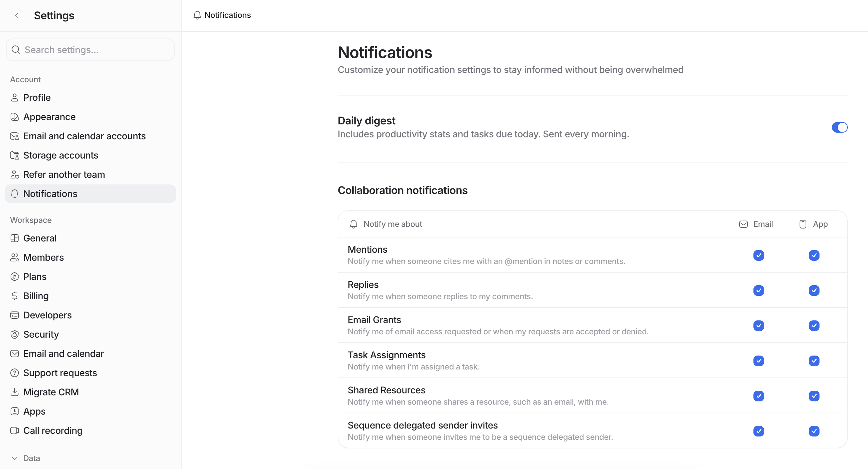Go back using the Settings chevron
868x469 pixels.
click(17, 16)
